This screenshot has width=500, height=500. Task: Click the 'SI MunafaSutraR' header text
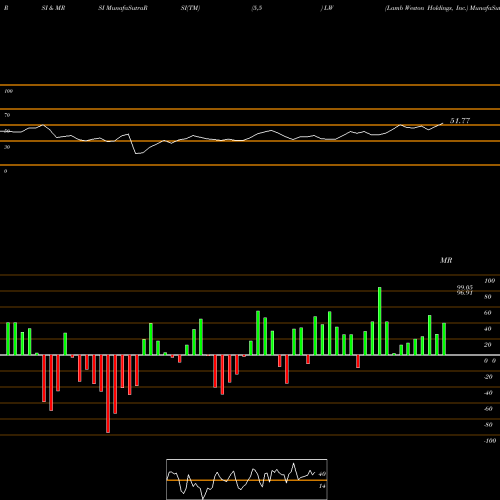point(123,8)
